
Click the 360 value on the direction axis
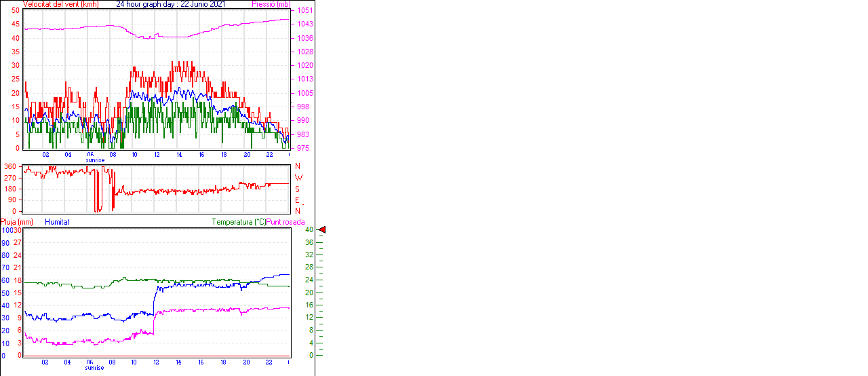click(x=10, y=166)
